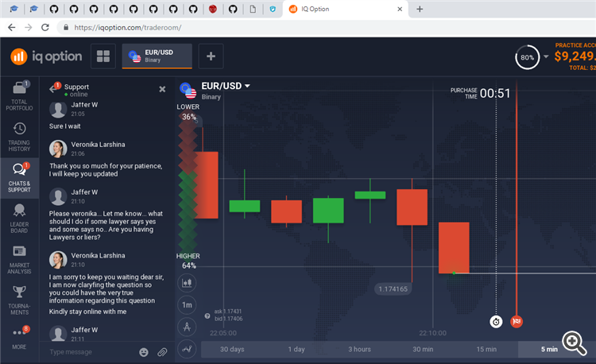Open the emoji picker in chat
This screenshot has width=596, height=364.
144,352
